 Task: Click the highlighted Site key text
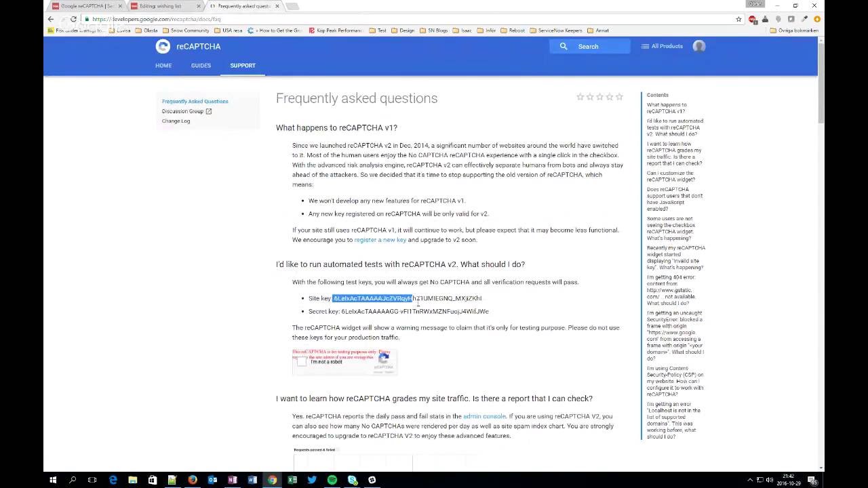(372, 298)
